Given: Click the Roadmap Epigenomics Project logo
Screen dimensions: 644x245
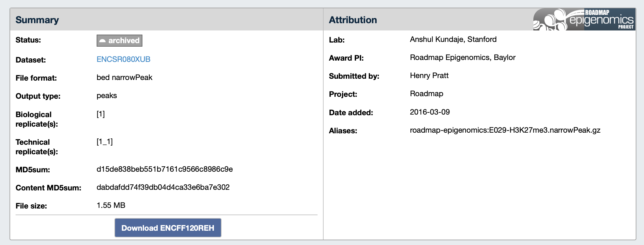Looking at the screenshot, I should [x=585, y=19].
